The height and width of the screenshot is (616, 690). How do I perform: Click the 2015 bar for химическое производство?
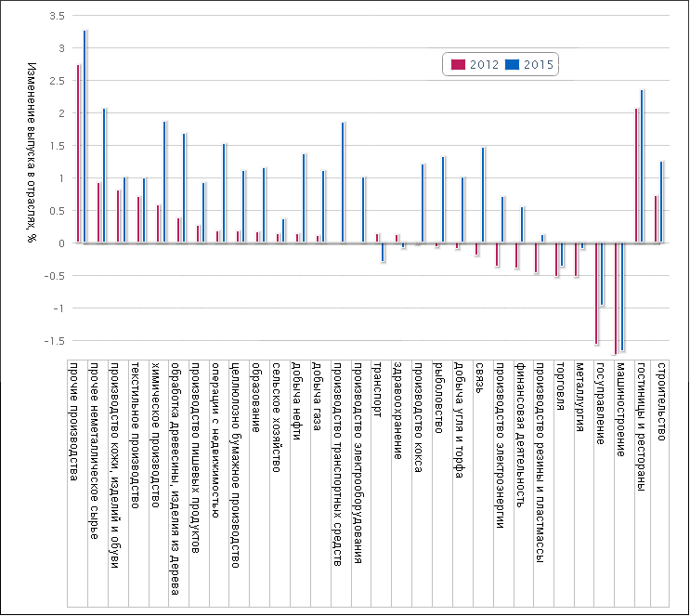pos(164,182)
